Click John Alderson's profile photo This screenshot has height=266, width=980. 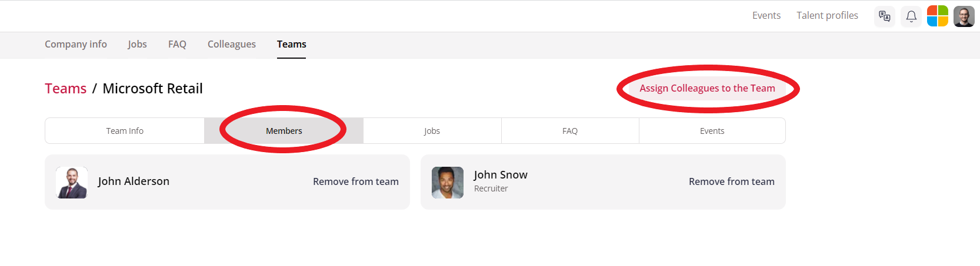coord(72,182)
